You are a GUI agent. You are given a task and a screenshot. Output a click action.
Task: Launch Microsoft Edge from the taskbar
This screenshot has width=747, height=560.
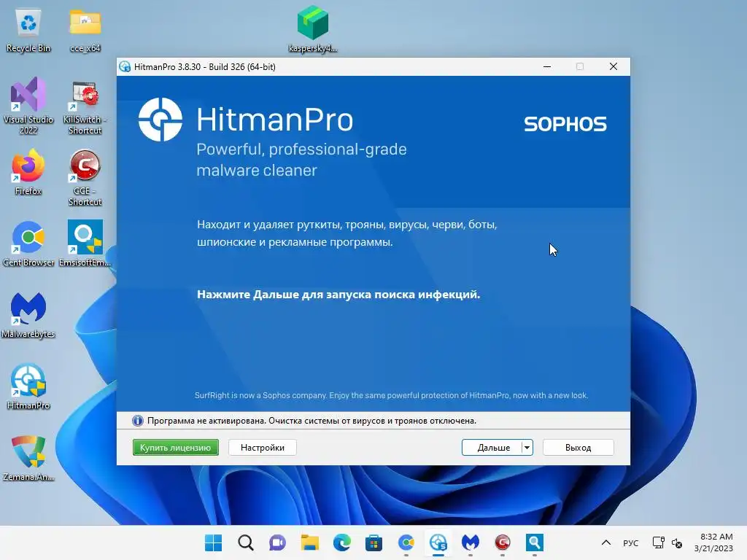tap(341, 542)
